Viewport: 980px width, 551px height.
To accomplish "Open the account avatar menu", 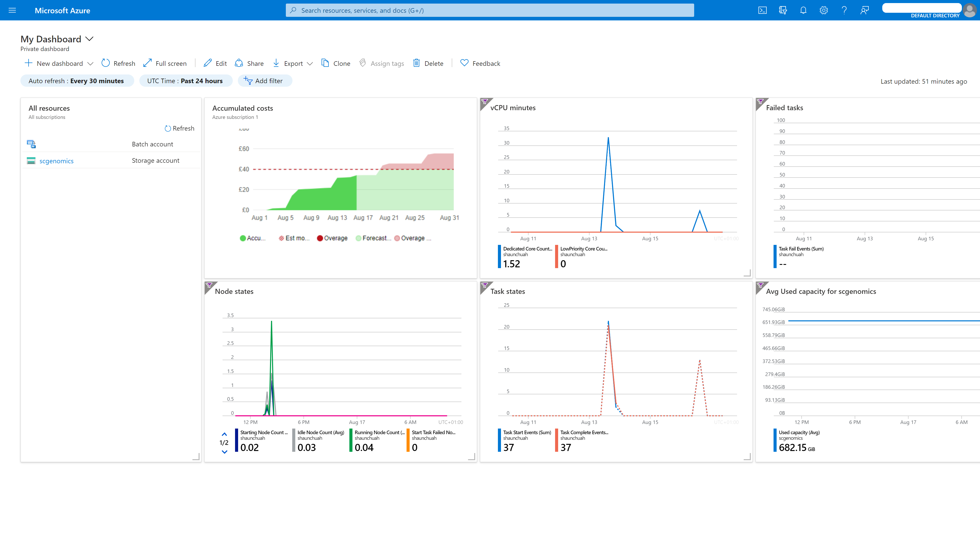I will [x=970, y=10].
